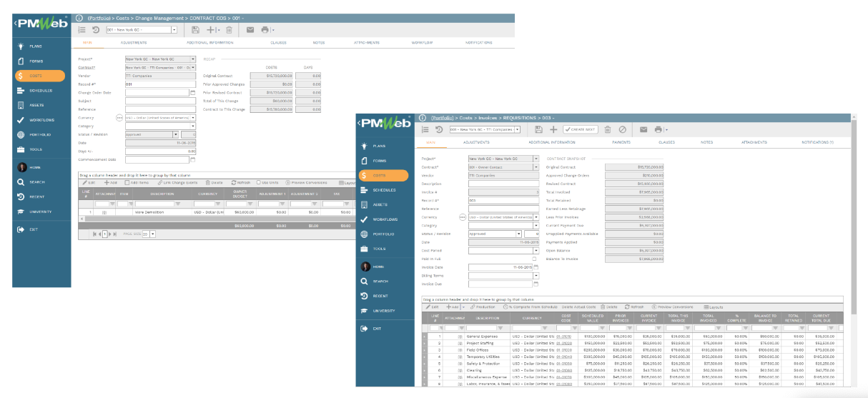Viewport: 868px width, 398px height.
Task: Click email envelope icon in Requisition toolbar
Action: coord(643,129)
